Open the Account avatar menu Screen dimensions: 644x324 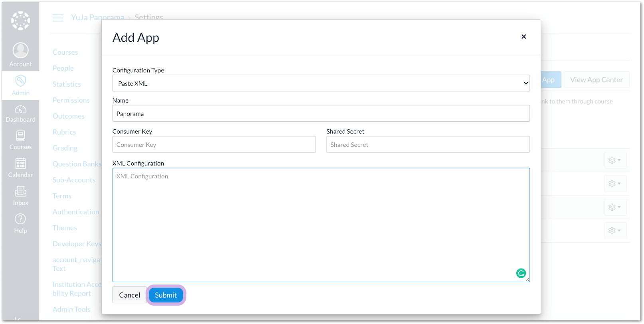click(20, 51)
